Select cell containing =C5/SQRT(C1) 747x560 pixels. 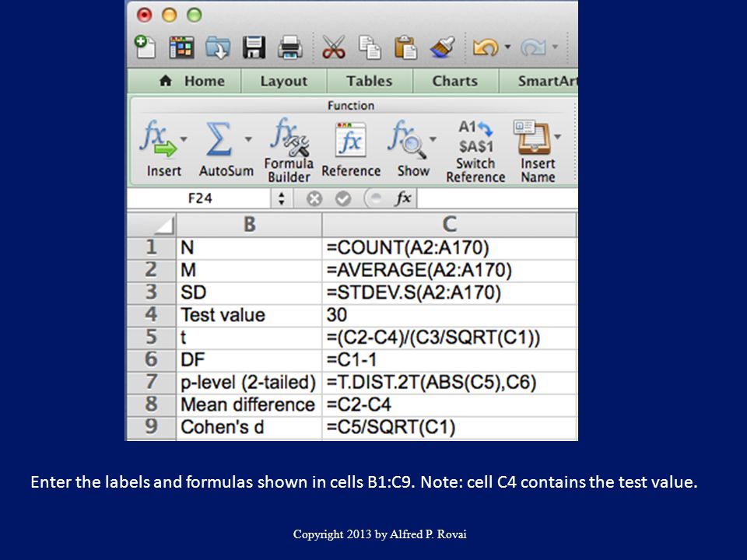tap(449, 427)
